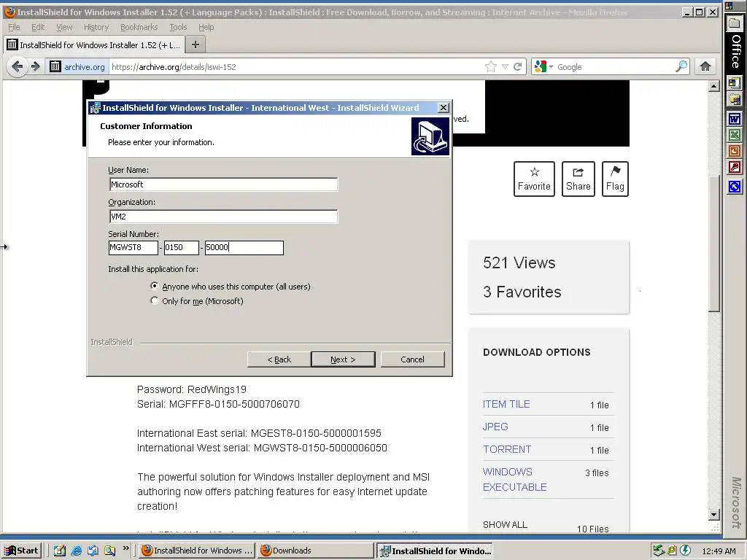Click the archive.org site identity icon
Viewport: 747px width, 560px height.
pyautogui.click(x=55, y=66)
